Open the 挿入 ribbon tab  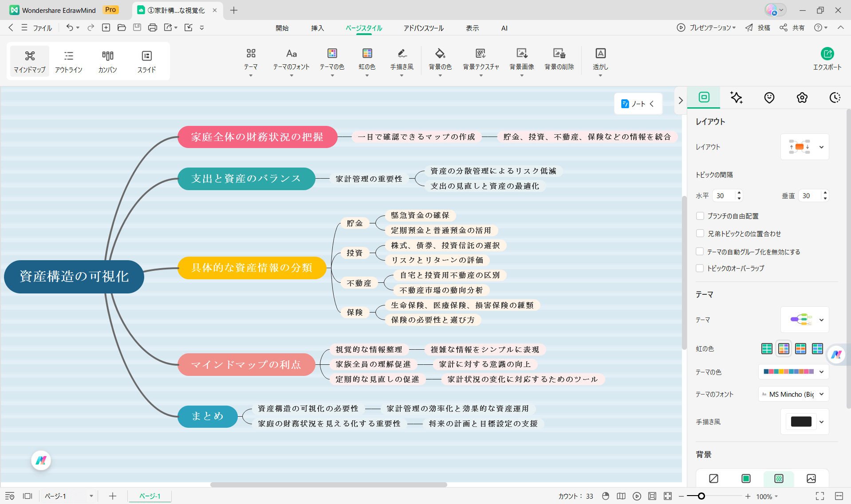pos(317,28)
